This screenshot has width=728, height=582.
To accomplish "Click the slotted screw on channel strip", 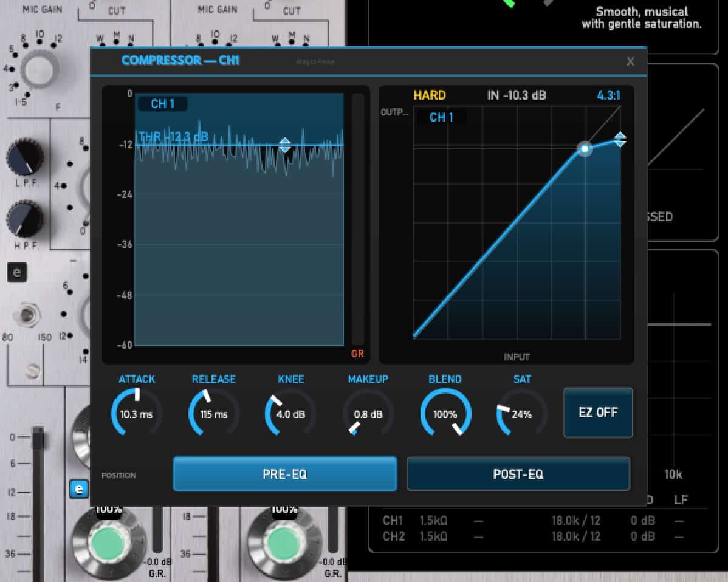I will pyautogui.click(x=32, y=371).
